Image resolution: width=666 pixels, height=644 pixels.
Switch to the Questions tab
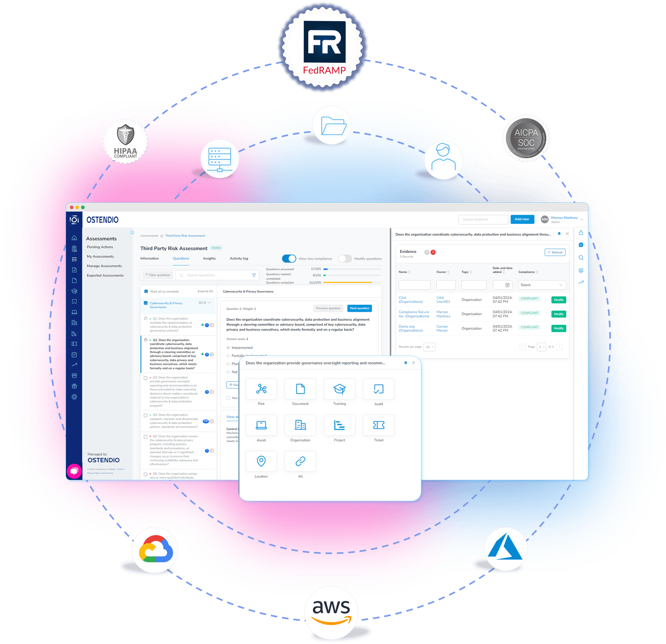[181, 259]
